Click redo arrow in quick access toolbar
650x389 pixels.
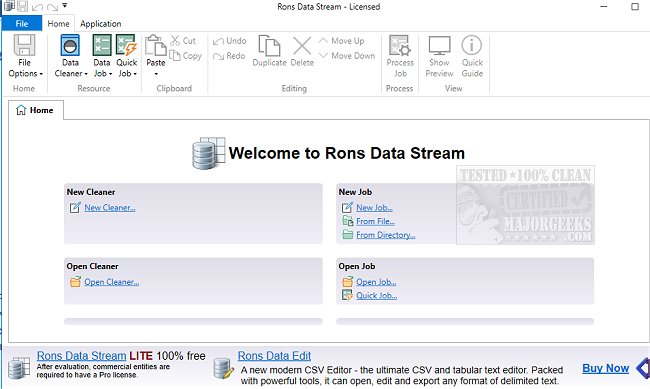pos(52,7)
